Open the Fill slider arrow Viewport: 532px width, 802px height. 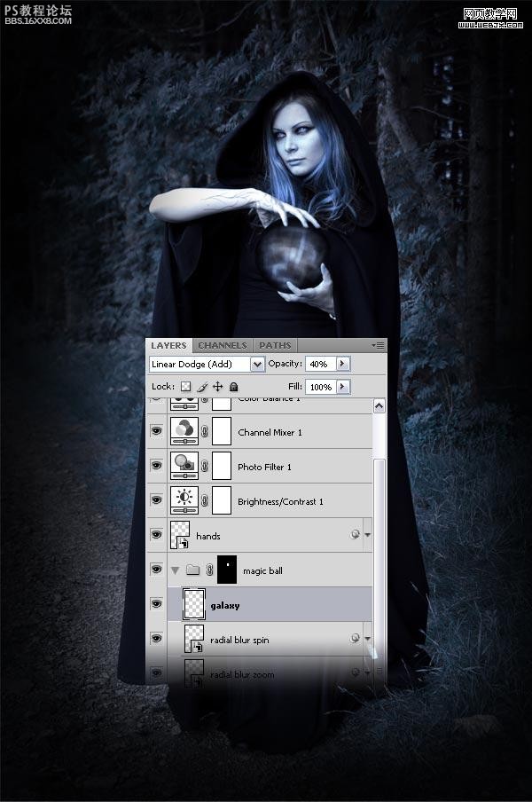(342, 386)
